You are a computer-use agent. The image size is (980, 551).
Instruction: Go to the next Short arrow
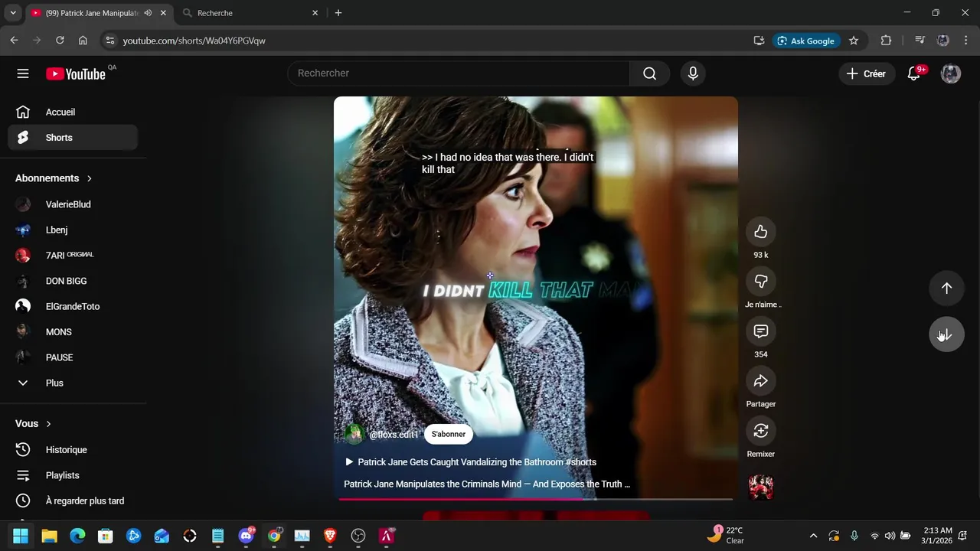[947, 334]
